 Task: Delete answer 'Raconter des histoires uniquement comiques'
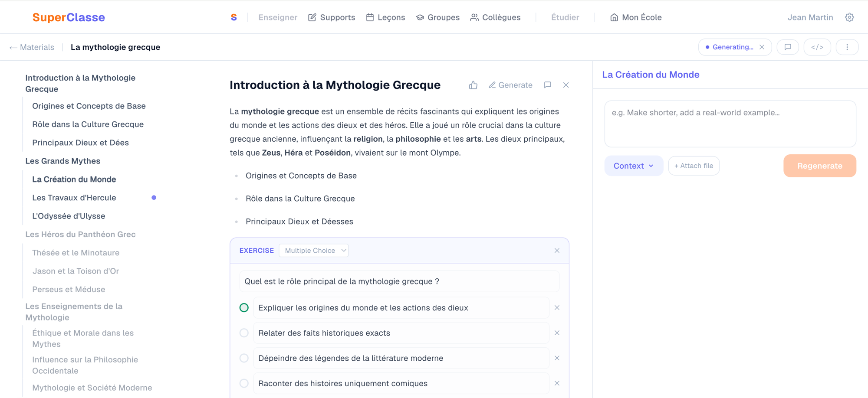coord(557,383)
